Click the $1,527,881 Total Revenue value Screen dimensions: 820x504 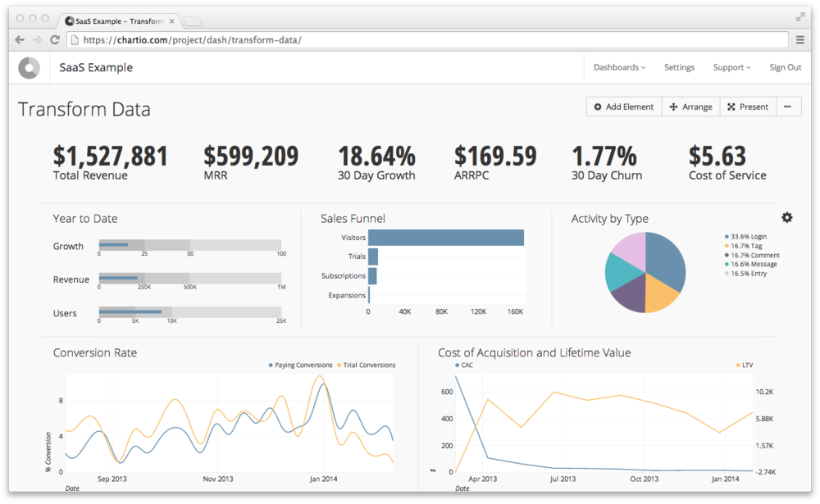point(111,157)
